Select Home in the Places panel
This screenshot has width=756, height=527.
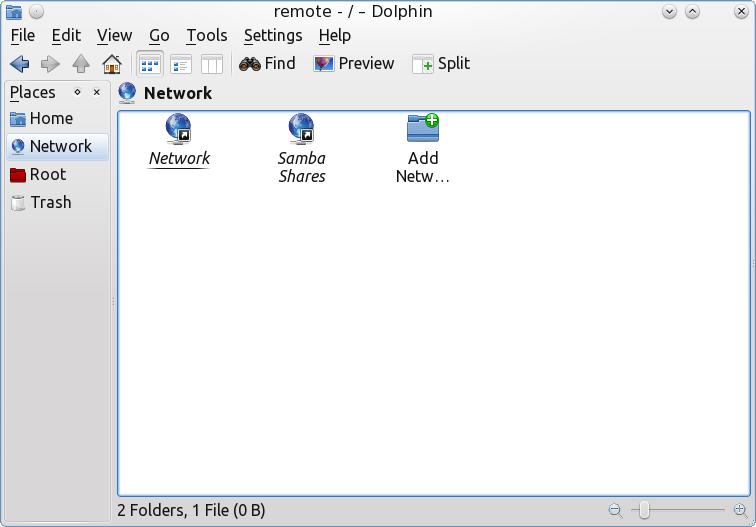tap(57, 119)
